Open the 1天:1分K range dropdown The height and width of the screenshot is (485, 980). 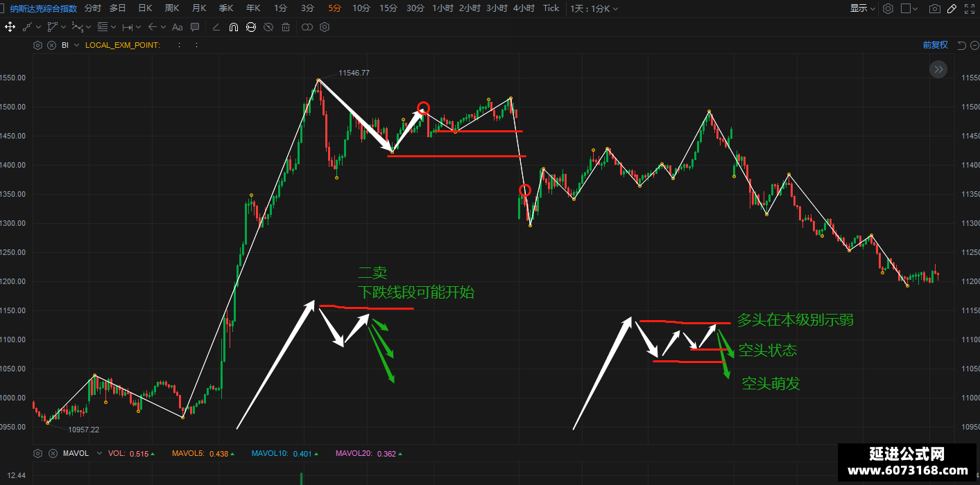tap(594, 8)
